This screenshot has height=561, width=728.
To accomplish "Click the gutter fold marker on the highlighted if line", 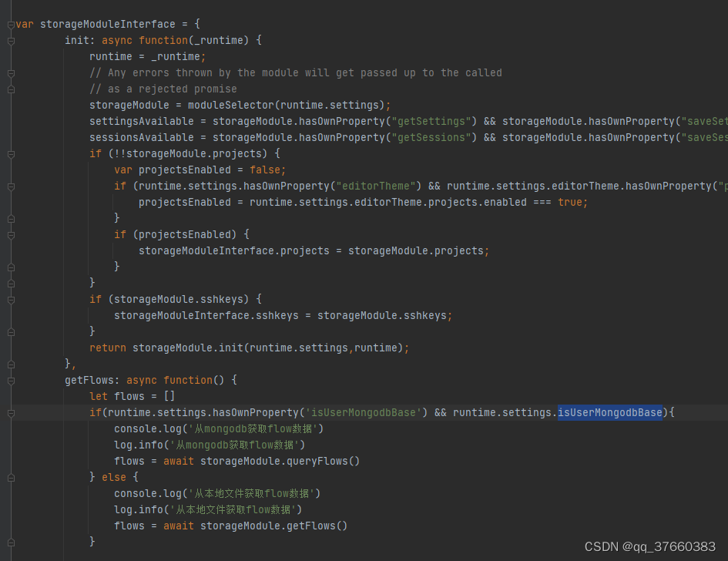I will pyautogui.click(x=9, y=412).
